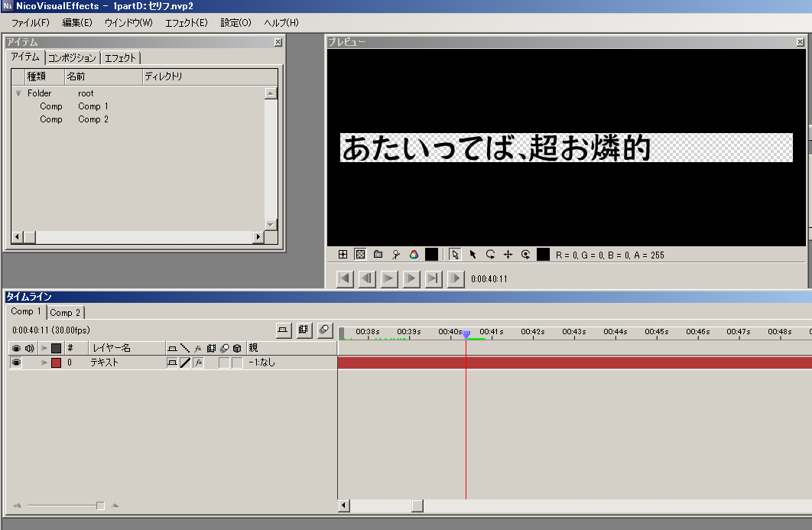The width and height of the screenshot is (812, 530).
Task: Click the eye visibility column header
Action: coord(16,348)
